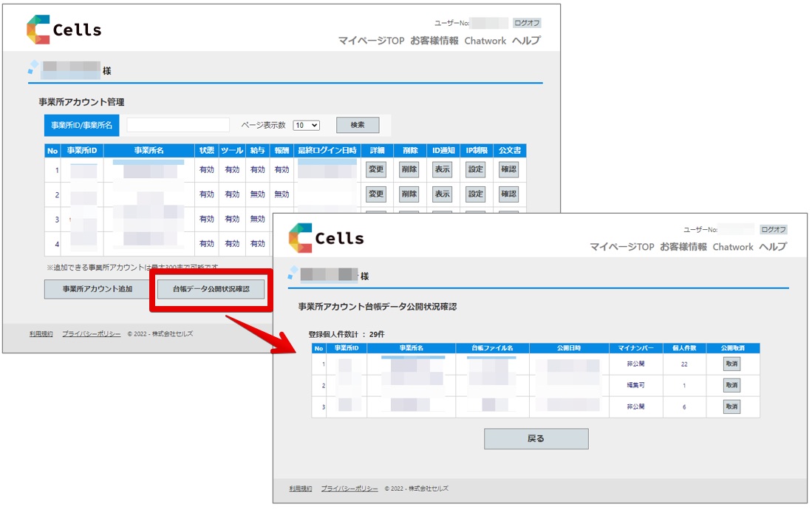The image size is (812, 513).
Task: Click the 事業所ID/事業所名 search input field
Action: 178,125
